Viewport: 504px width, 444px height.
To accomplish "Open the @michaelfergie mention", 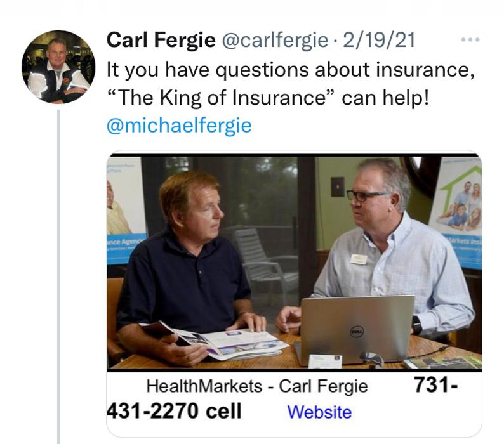I will (x=179, y=126).
